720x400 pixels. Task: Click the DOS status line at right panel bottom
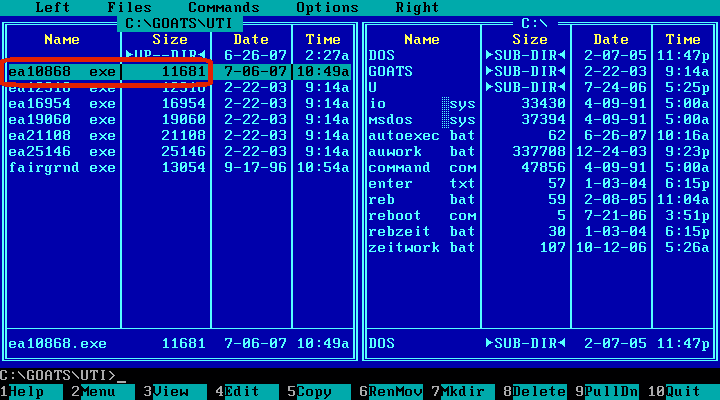pyautogui.click(x=539, y=344)
